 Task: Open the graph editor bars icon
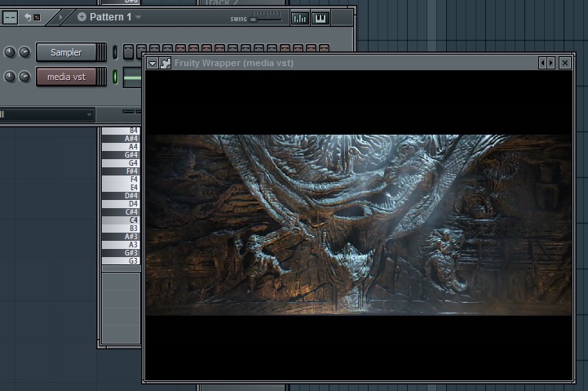click(299, 18)
